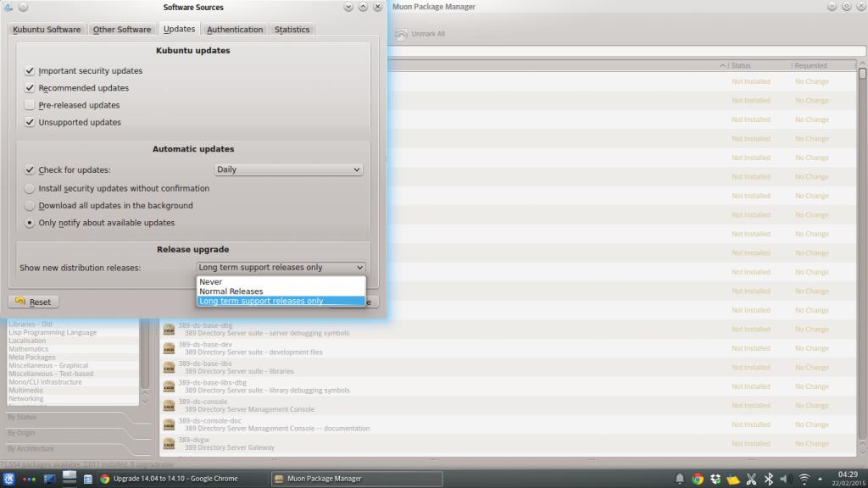
Task: Click the Klipper scissors clipboard icon
Action: [751, 479]
